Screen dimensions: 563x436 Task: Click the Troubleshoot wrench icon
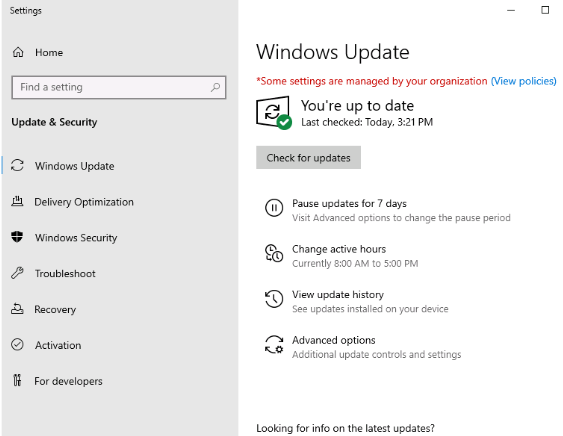coord(17,273)
